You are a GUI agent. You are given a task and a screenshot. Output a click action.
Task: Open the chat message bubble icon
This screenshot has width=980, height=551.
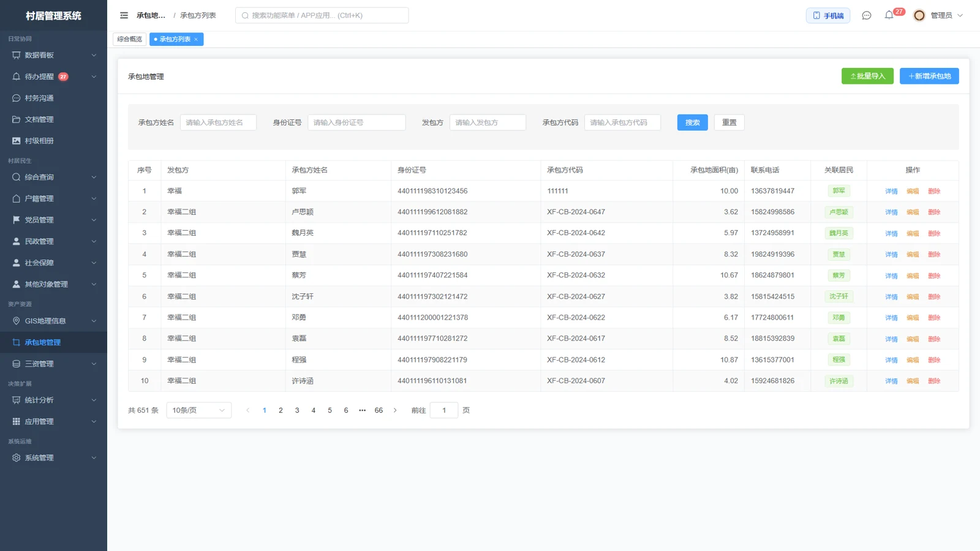pyautogui.click(x=866, y=15)
